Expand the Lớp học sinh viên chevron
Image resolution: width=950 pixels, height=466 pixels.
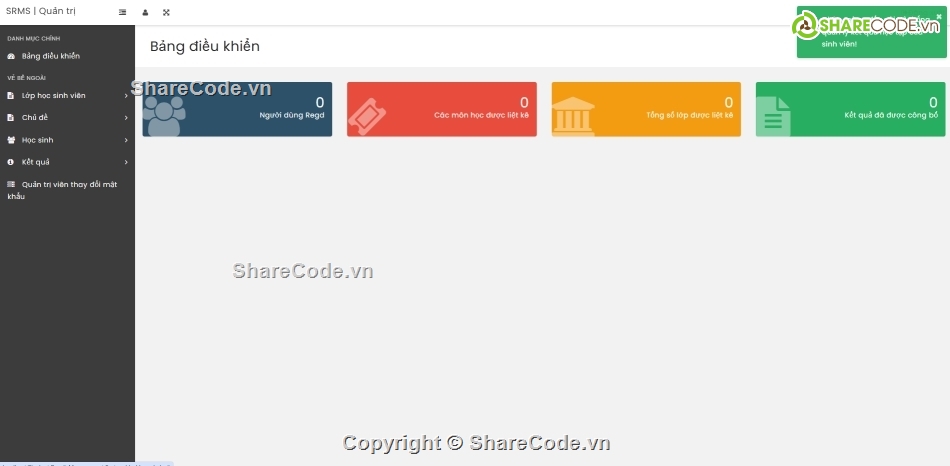126,96
